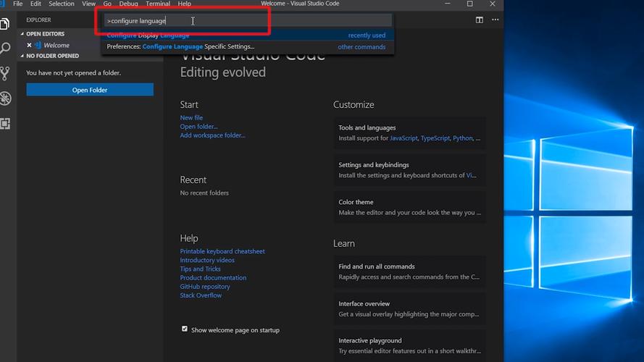This screenshot has width=644, height=362.
Task: Click the New file link
Action: point(191,118)
